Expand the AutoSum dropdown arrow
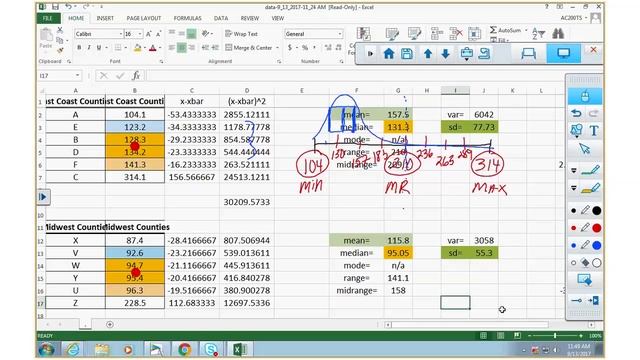 pos(526,30)
